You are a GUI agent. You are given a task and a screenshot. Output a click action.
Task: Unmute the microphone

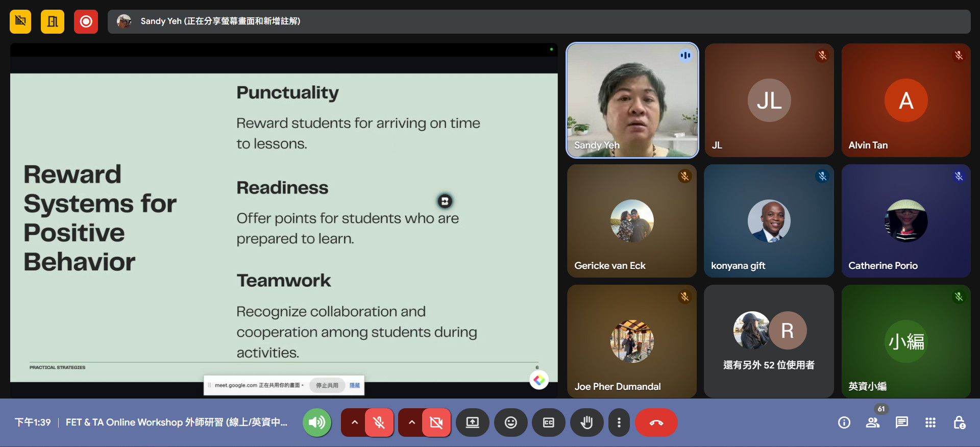379,423
